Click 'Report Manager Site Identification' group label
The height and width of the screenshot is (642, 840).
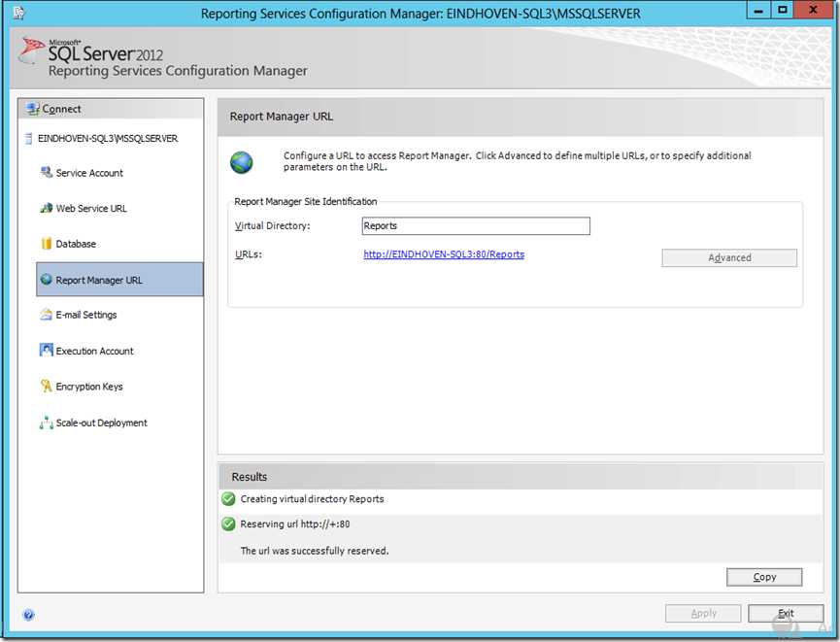(x=305, y=201)
